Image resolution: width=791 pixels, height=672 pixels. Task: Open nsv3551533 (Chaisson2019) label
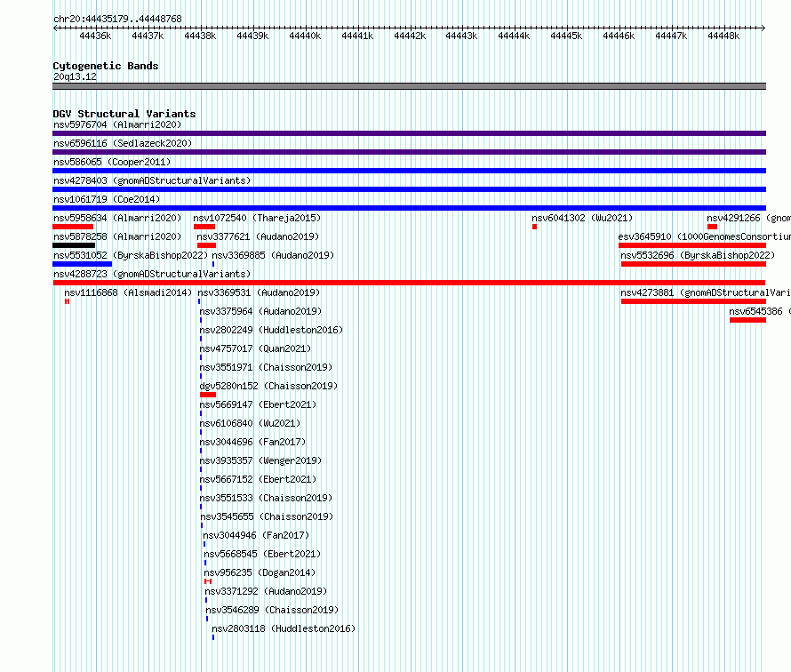(x=266, y=498)
